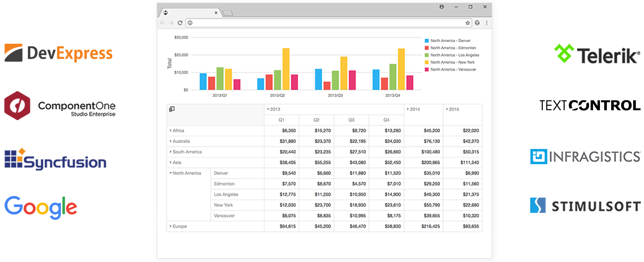Viewport: 644px width, 262px height.
Task: Click the yellow New York legend swatch
Action: click(427, 62)
